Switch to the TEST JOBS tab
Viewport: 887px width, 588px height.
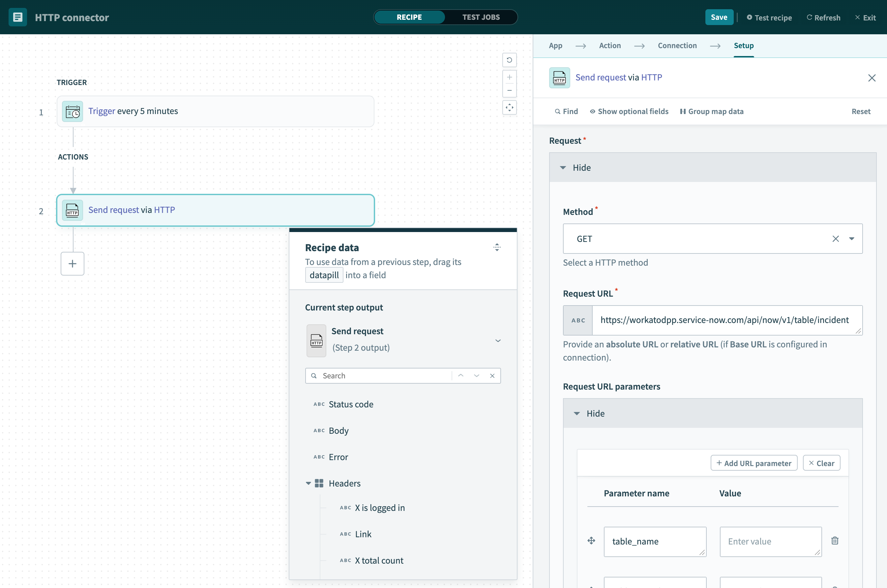click(480, 16)
